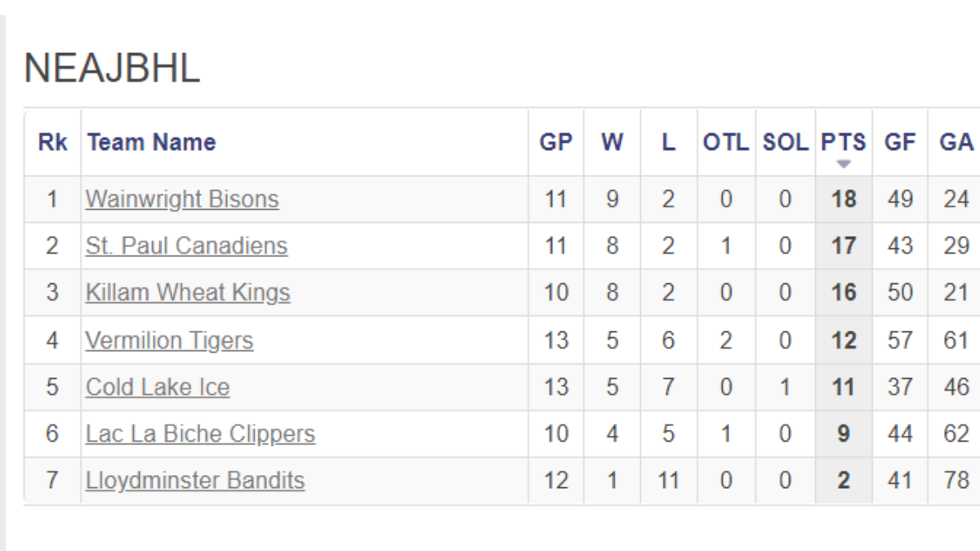Open Vermilion Tigers team link
Image resolution: width=980 pixels, height=551 pixels.
click(169, 340)
